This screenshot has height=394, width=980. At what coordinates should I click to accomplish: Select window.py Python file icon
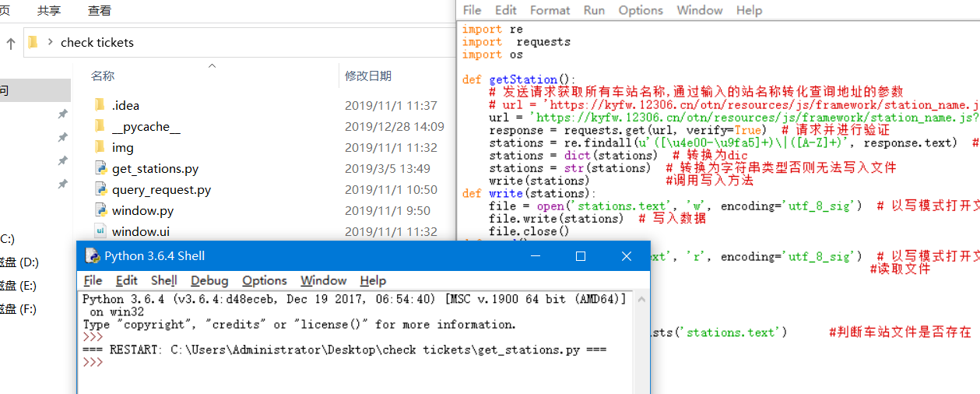[100, 210]
